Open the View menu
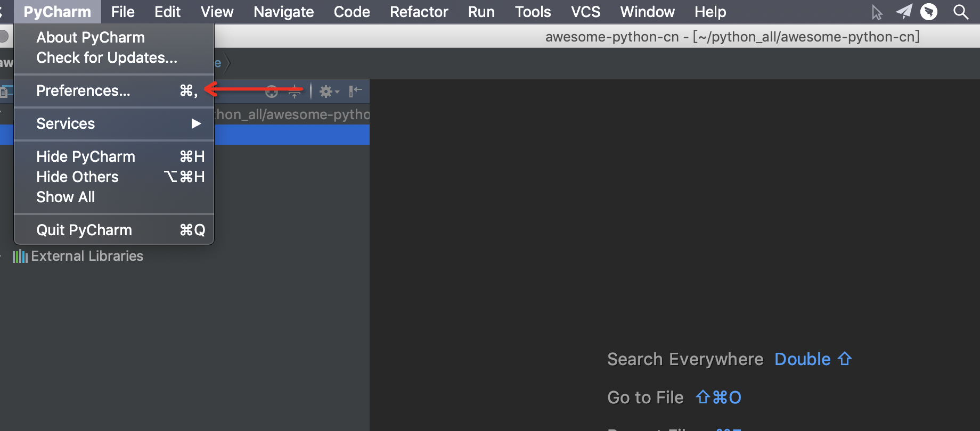 pyautogui.click(x=217, y=12)
